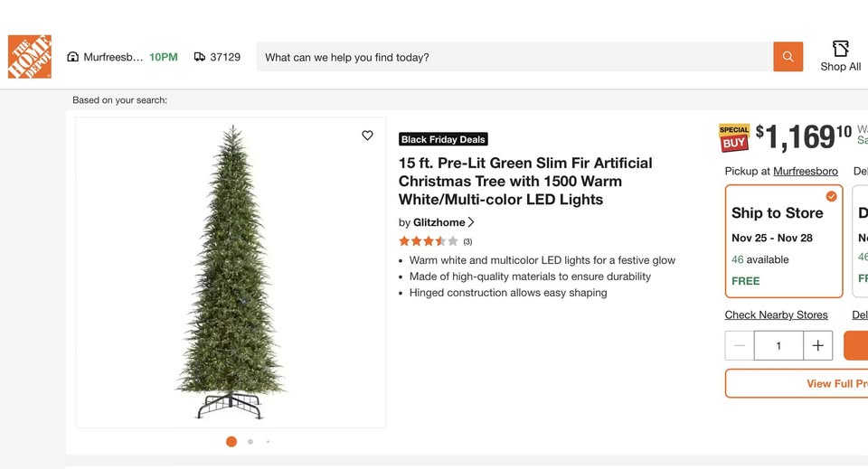Click the Check Nearby Stores link
The width and height of the screenshot is (868, 469).
pyautogui.click(x=776, y=314)
